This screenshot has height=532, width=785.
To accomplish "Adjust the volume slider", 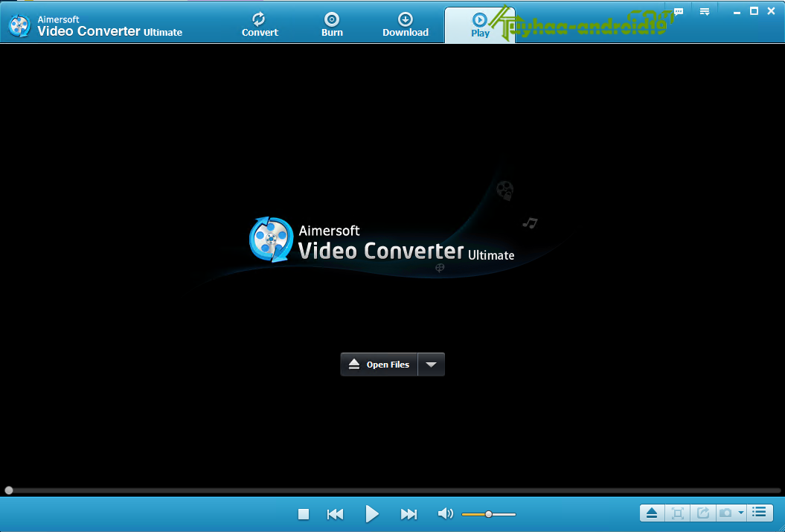I will point(489,513).
